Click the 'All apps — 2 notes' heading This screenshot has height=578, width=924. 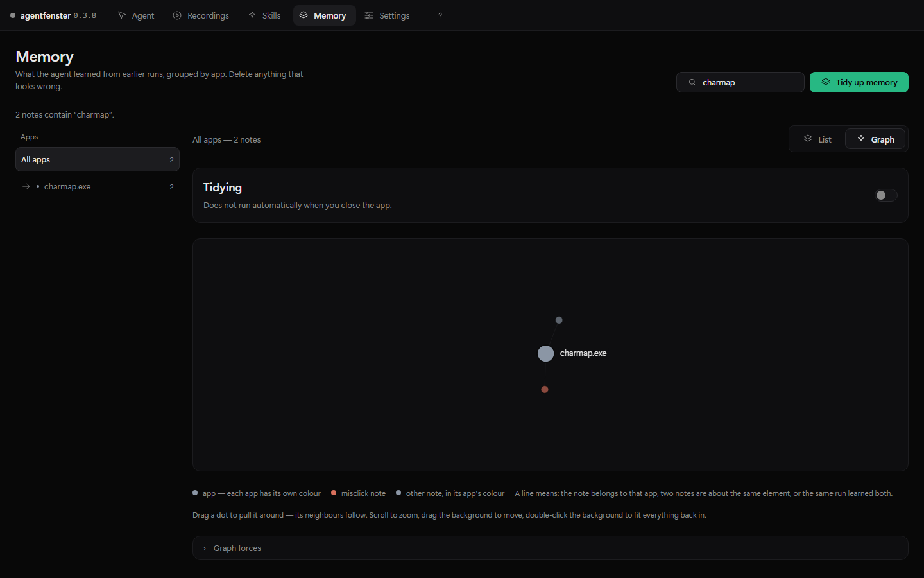[227, 139]
